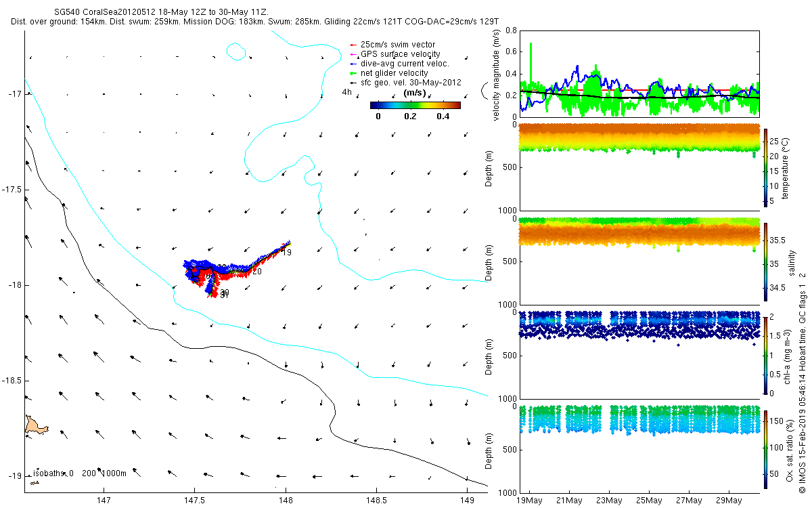Click the chl-a colorbar
The width and height of the screenshot is (812, 508).
766,355
